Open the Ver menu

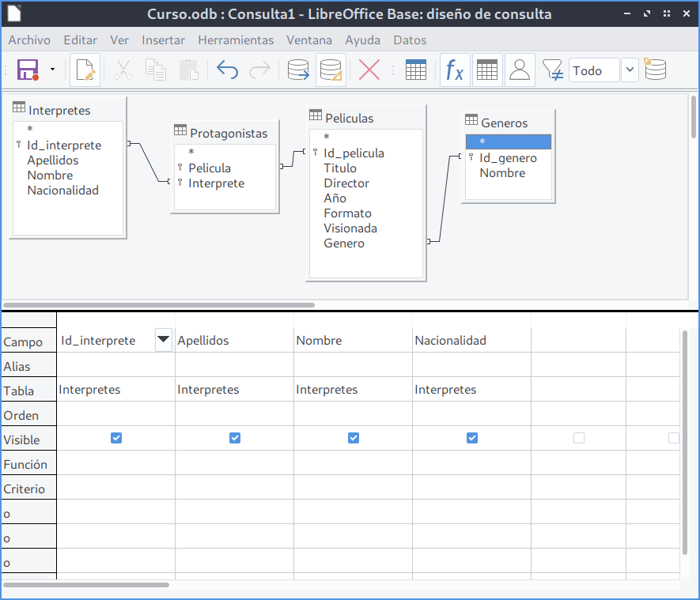119,40
